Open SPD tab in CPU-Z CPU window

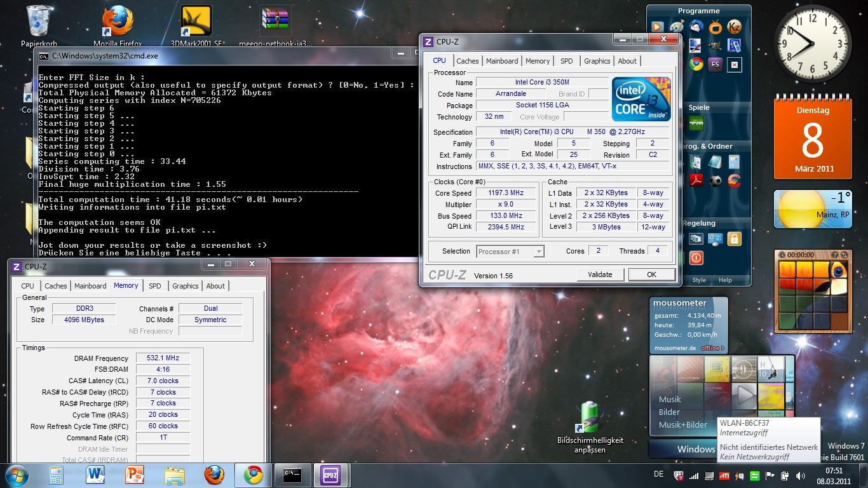click(x=566, y=61)
